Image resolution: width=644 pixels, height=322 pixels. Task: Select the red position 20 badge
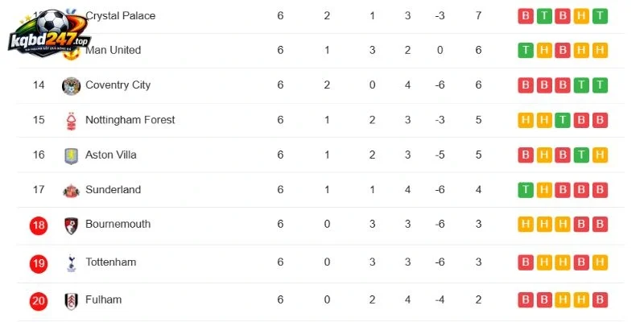pyautogui.click(x=39, y=301)
